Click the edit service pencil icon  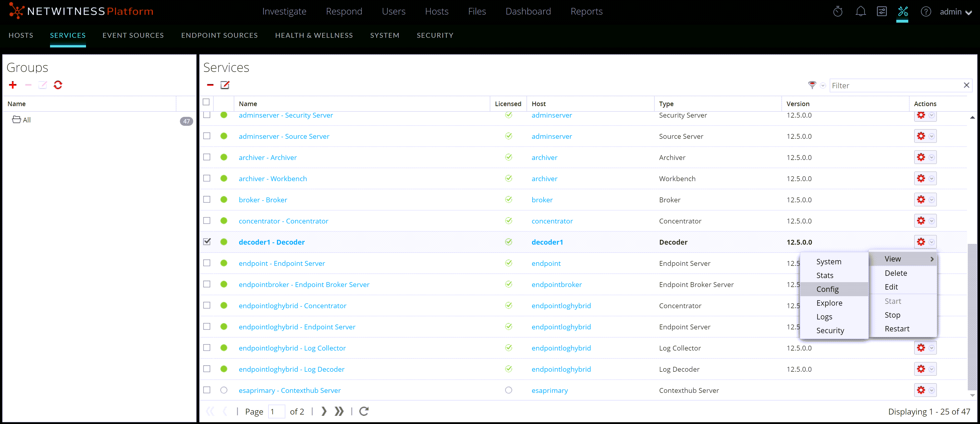click(x=225, y=85)
